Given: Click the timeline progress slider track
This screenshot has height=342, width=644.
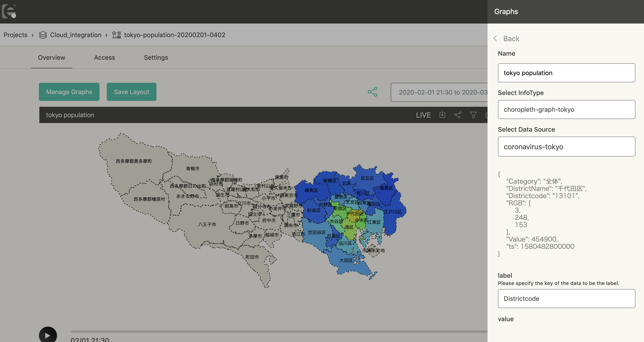Looking at the screenshot, I should [275, 332].
